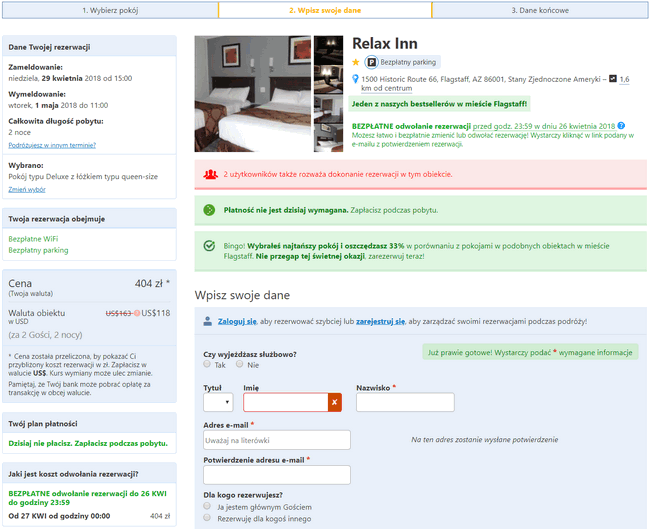Click into the Adres e-mail field
This screenshot has height=529, width=650.
[276, 440]
